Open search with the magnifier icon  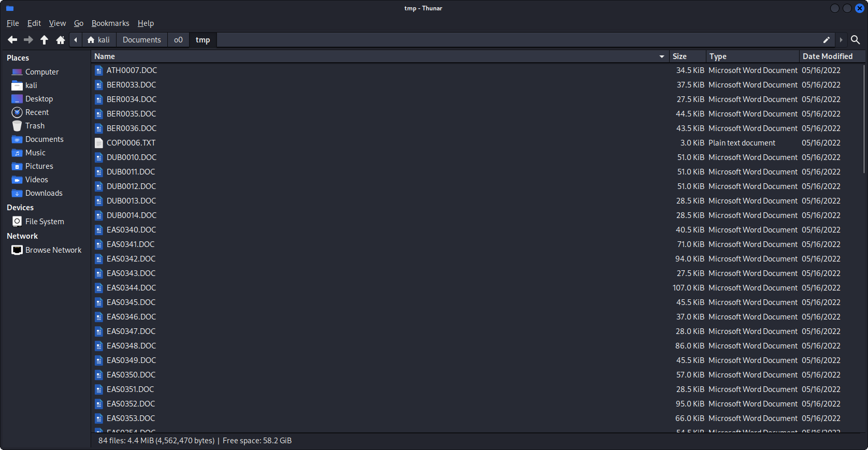tap(855, 40)
